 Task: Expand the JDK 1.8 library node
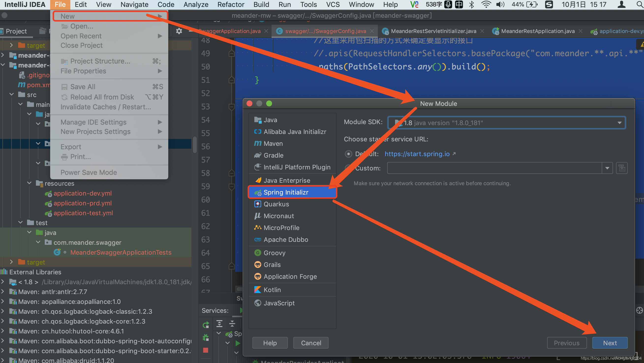click(x=2, y=282)
